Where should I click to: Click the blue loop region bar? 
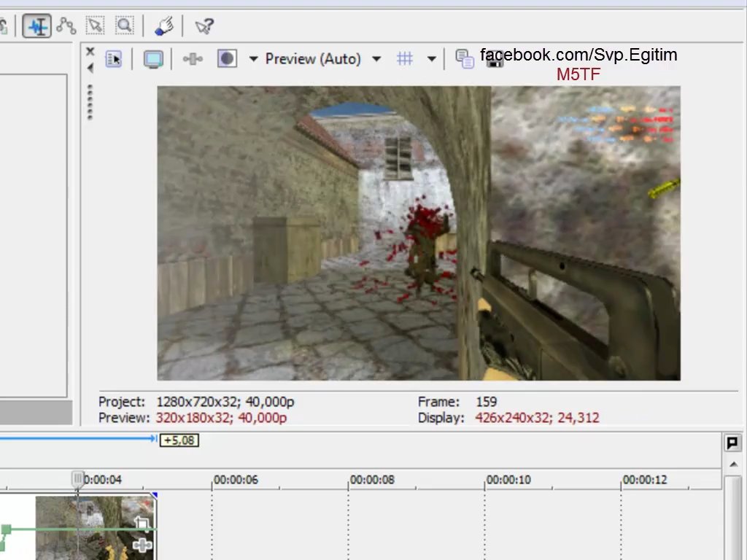pos(78,438)
